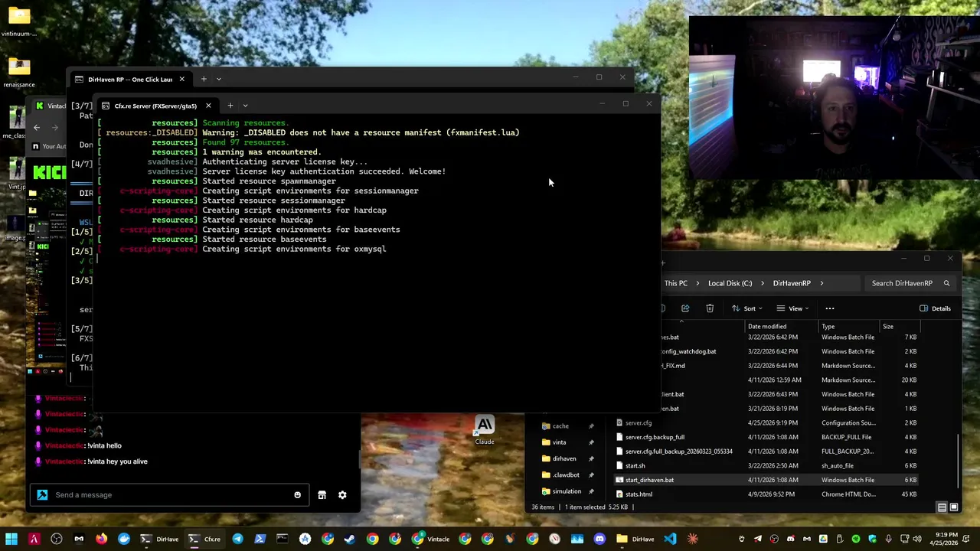980x551 pixels.
Task: Open Discord from the taskbar
Action: tap(599, 540)
